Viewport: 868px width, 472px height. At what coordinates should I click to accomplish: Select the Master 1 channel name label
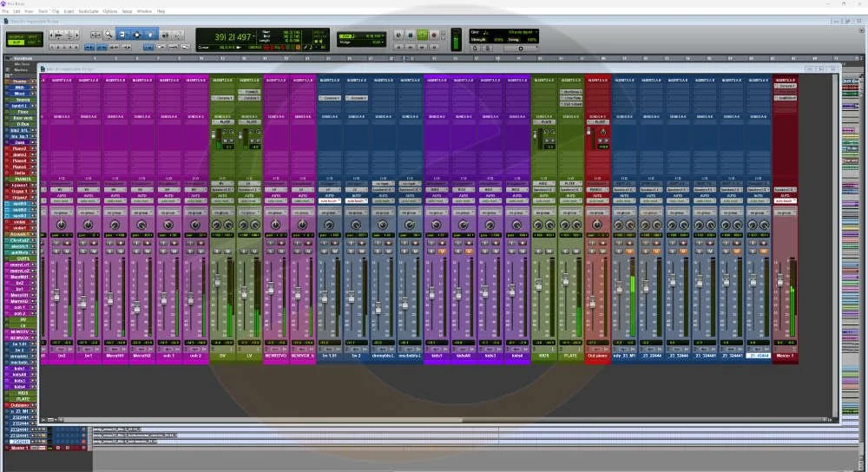click(x=785, y=356)
